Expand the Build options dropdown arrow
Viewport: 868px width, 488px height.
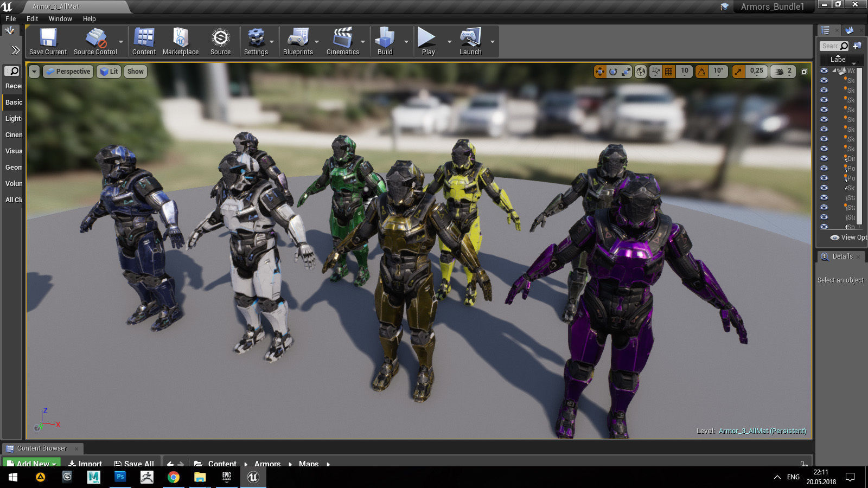[x=406, y=41]
